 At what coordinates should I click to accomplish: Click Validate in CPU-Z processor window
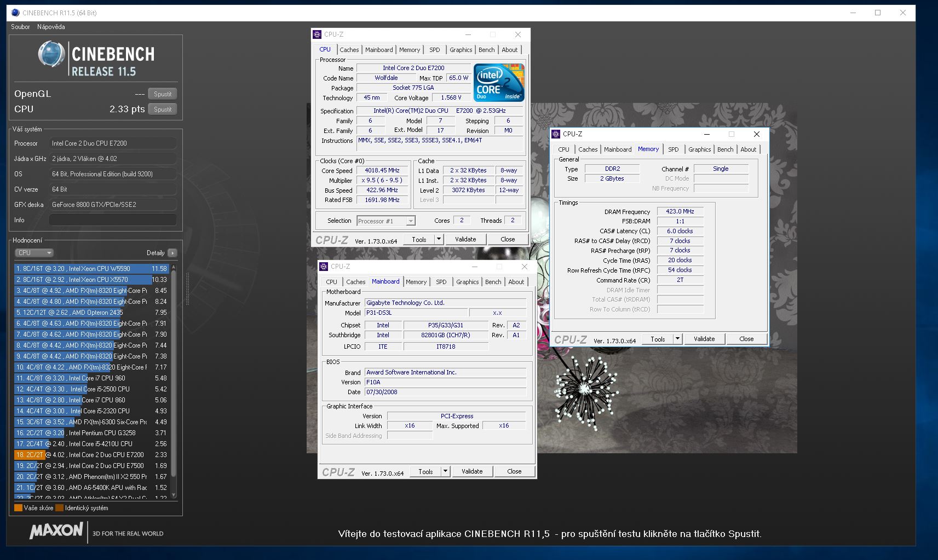pos(465,239)
